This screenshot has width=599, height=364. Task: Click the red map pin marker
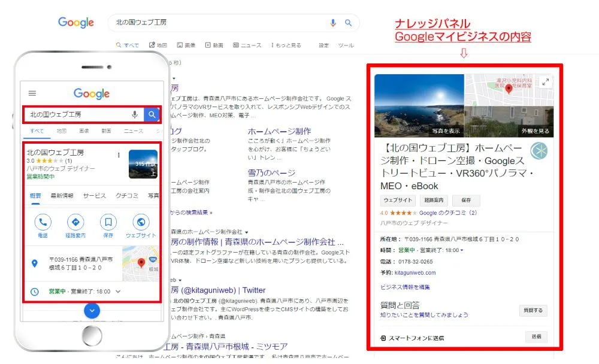pos(509,89)
